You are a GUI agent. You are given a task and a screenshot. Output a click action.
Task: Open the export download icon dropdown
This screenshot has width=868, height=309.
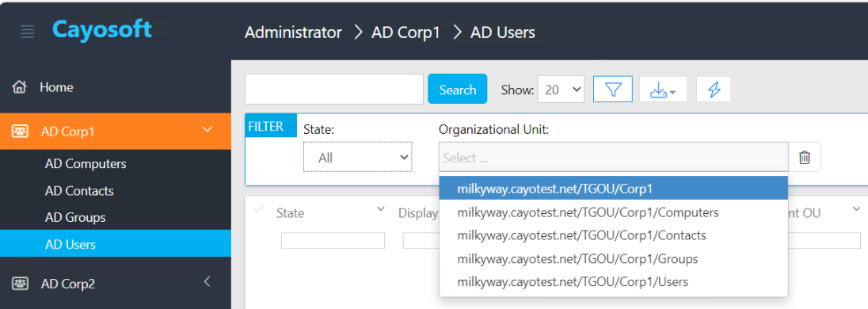(663, 90)
